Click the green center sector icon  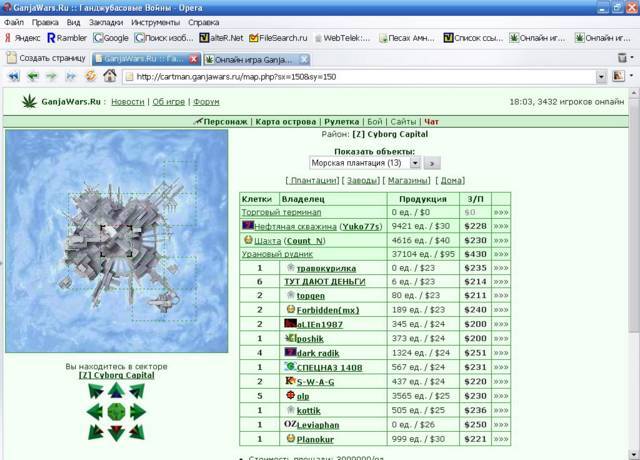116,411
